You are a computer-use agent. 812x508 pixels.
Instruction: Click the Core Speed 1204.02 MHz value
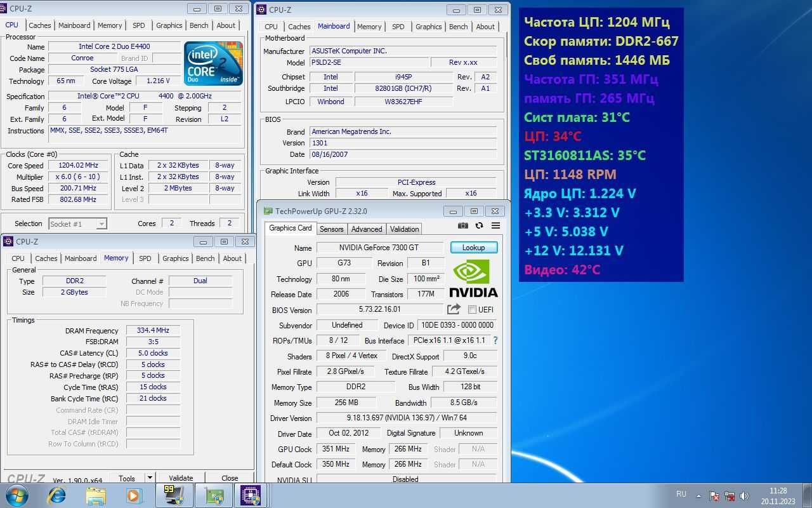[x=79, y=166]
